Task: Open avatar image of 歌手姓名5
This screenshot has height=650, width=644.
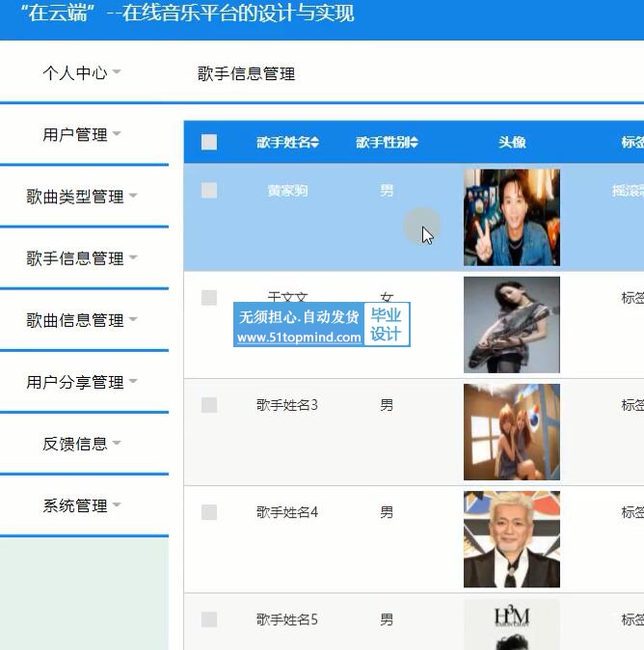Action: click(x=512, y=624)
